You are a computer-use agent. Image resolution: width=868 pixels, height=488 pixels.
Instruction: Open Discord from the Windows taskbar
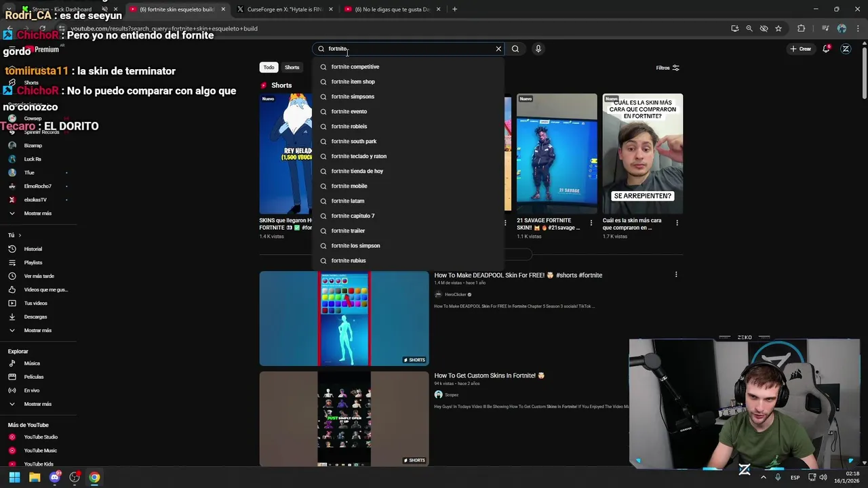coord(55,477)
